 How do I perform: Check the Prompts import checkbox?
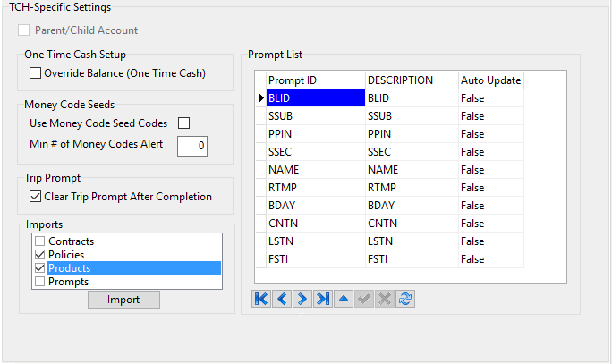pos(39,282)
